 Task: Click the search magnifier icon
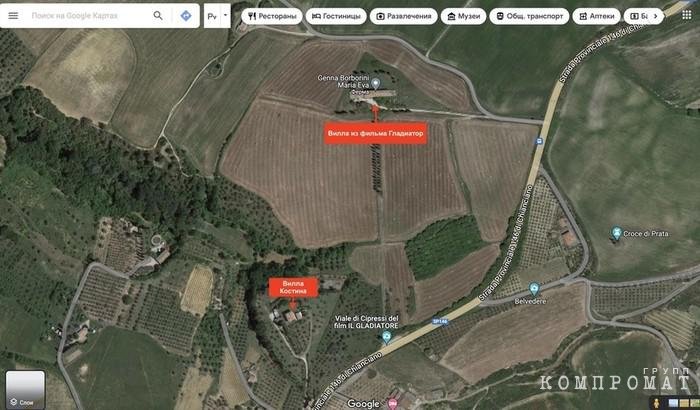click(158, 16)
